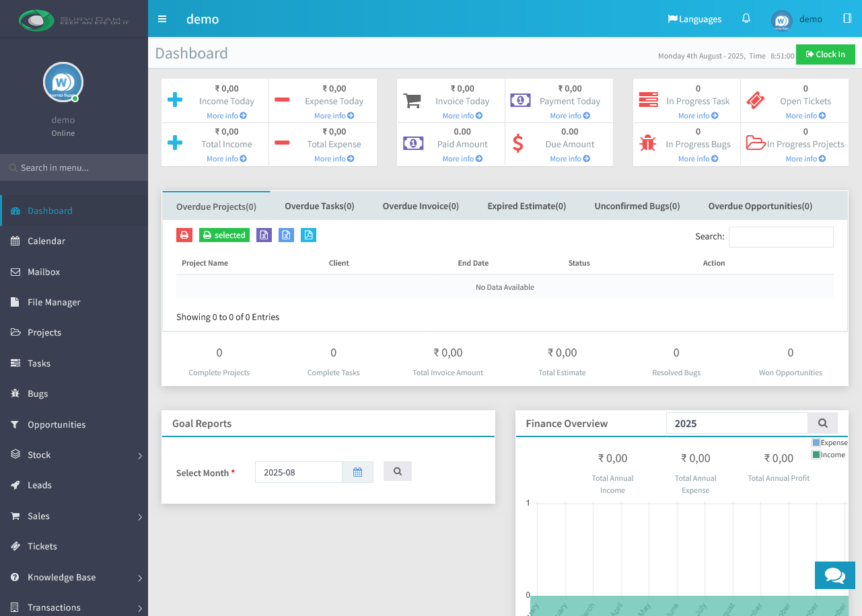Click the hamburger menu to collapse the sidebar
Viewport: 862px width, 616px height.
click(x=162, y=19)
